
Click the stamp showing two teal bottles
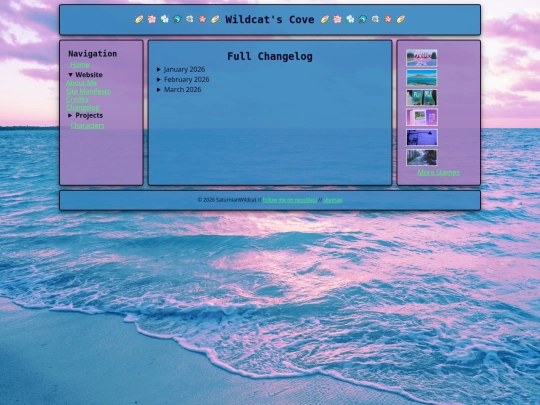[422, 97]
